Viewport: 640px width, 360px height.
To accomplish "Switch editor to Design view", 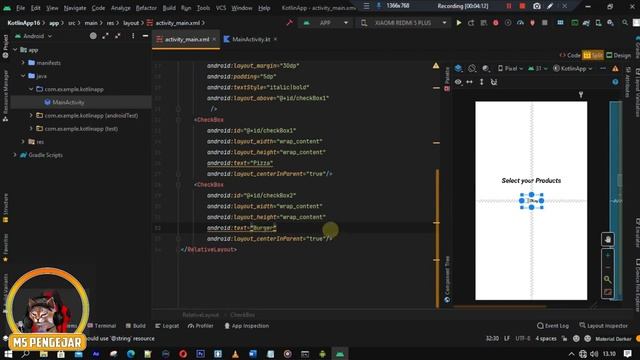I will [618, 55].
